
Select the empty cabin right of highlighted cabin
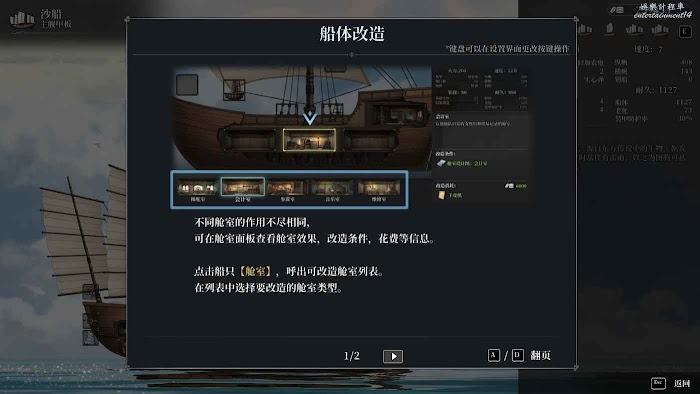[x=370, y=139]
